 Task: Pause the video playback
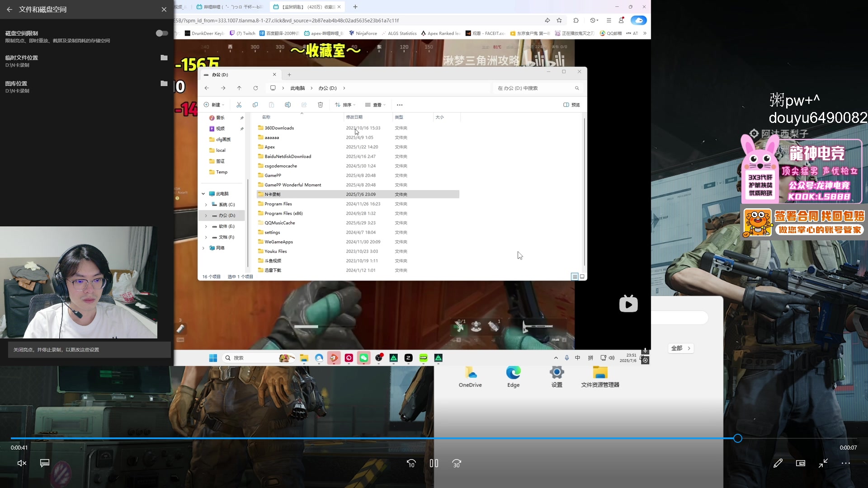point(434,463)
